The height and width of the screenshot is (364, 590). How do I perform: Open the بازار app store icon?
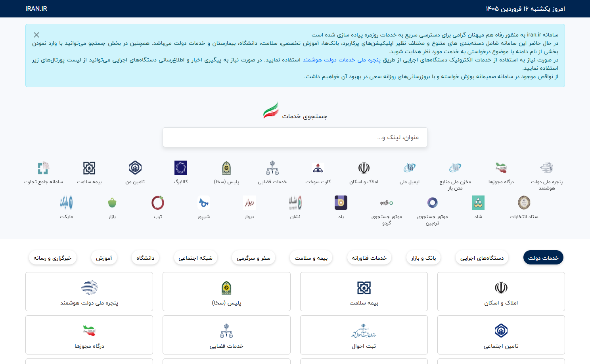(x=112, y=203)
